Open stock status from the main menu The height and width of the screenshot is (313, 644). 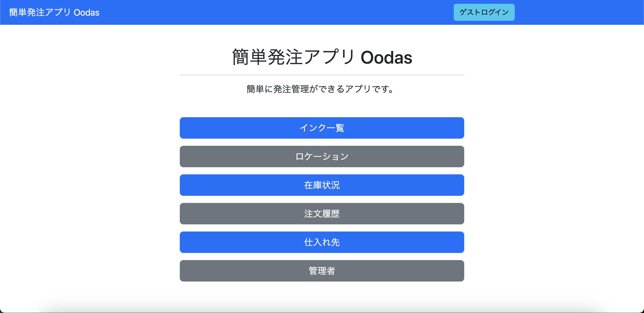[322, 185]
